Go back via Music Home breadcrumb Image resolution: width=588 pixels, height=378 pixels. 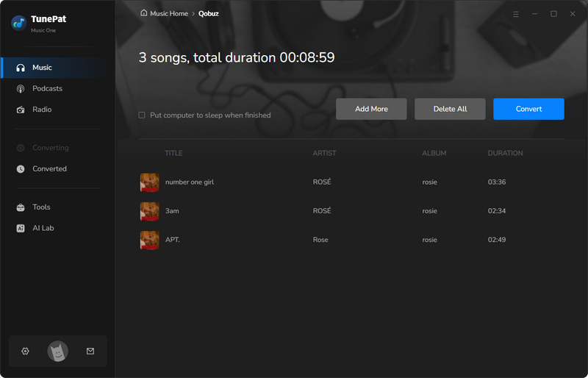168,13
